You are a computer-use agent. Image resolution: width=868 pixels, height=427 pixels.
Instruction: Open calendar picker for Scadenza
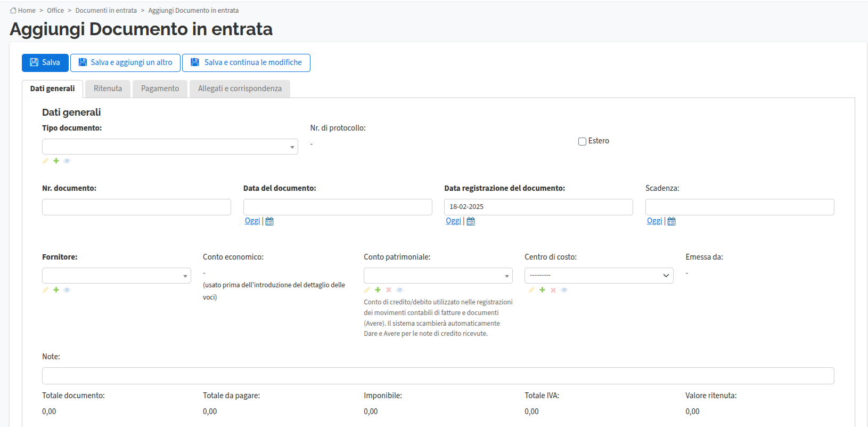(x=672, y=221)
